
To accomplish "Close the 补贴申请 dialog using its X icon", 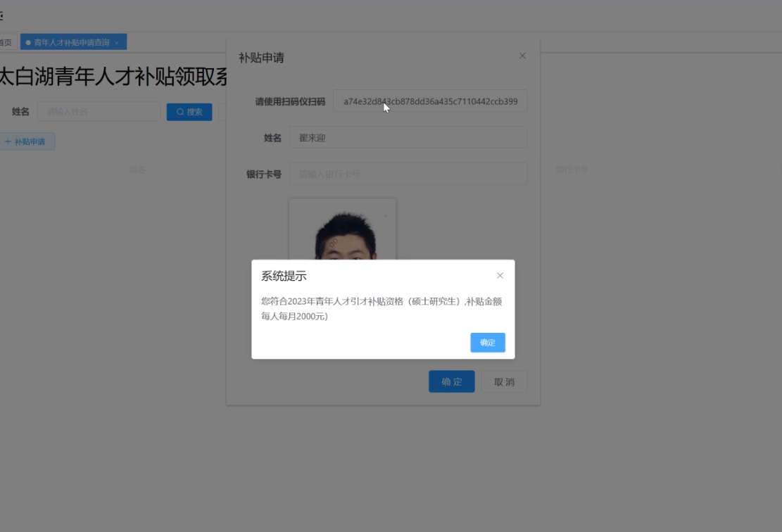I will [522, 56].
